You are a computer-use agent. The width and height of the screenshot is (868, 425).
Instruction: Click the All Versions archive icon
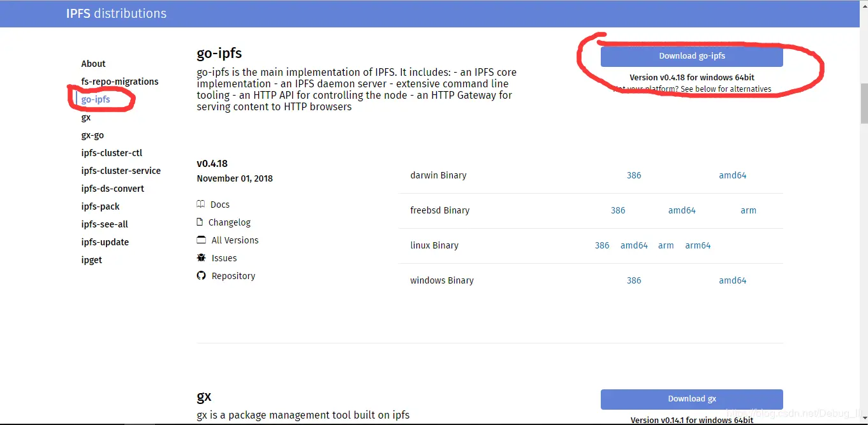click(201, 240)
